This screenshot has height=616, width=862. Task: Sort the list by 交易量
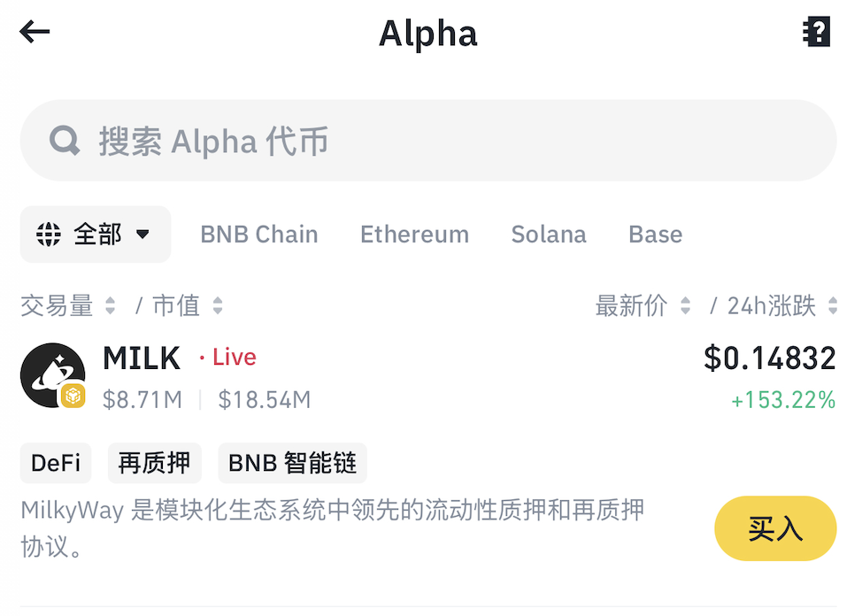click(68, 306)
